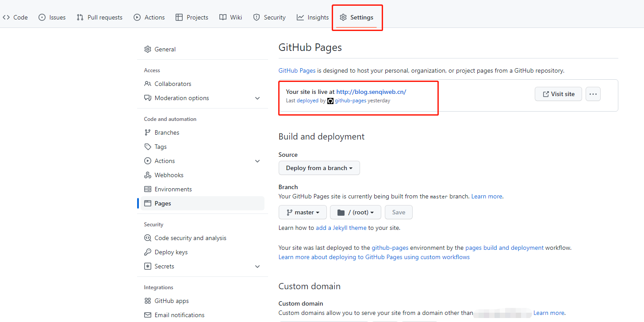This screenshot has height=322, width=644.
Task: Click the Branches icon in sidebar
Action: pos(148,132)
